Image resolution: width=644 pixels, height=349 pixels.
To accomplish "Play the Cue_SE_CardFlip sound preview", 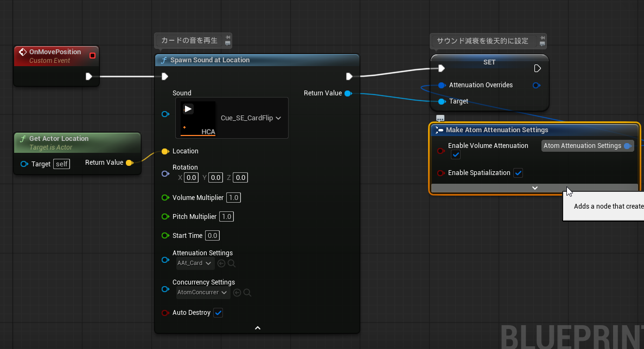I will pos(188,109).
